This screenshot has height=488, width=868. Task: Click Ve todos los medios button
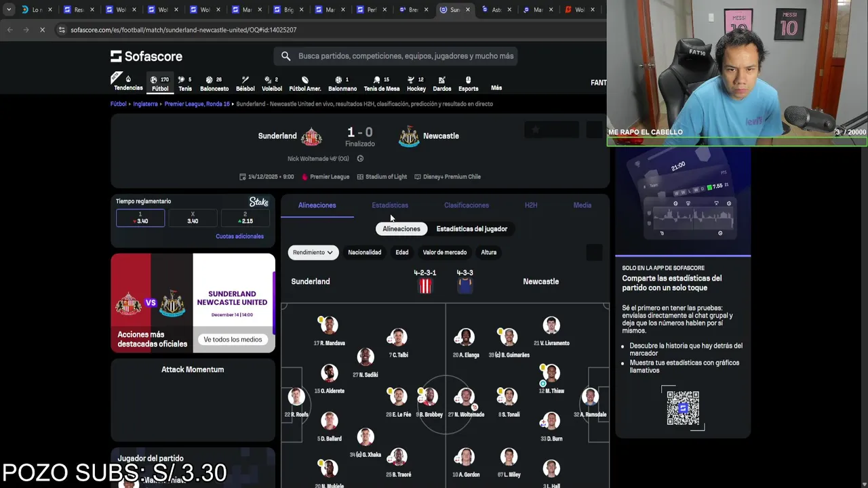[233, 340]
